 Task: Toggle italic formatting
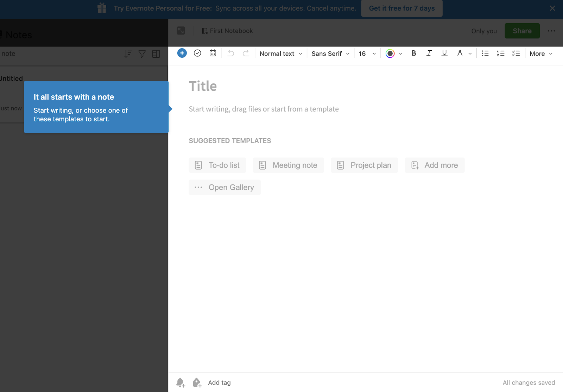(x=429, y=53)
